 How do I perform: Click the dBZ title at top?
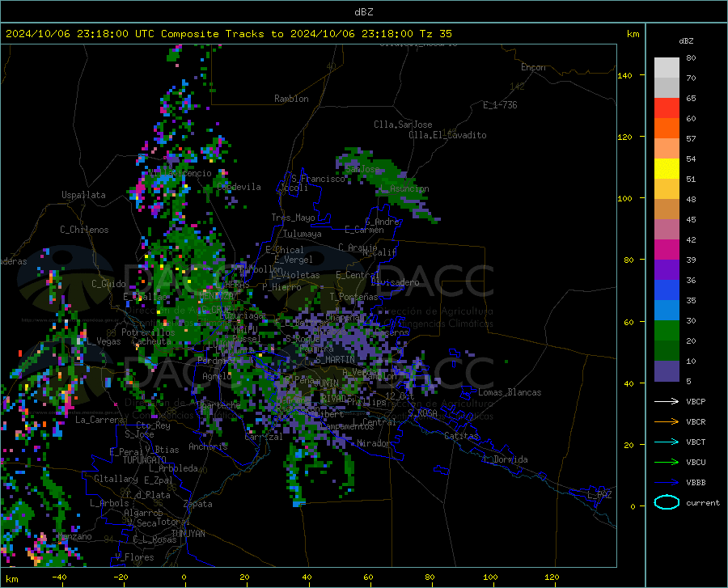(x=363, y=12)
